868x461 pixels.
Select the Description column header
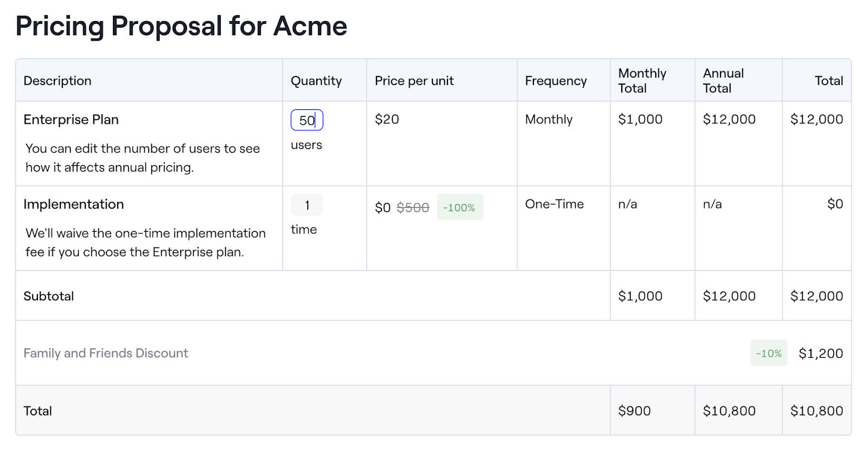[58, 81]
